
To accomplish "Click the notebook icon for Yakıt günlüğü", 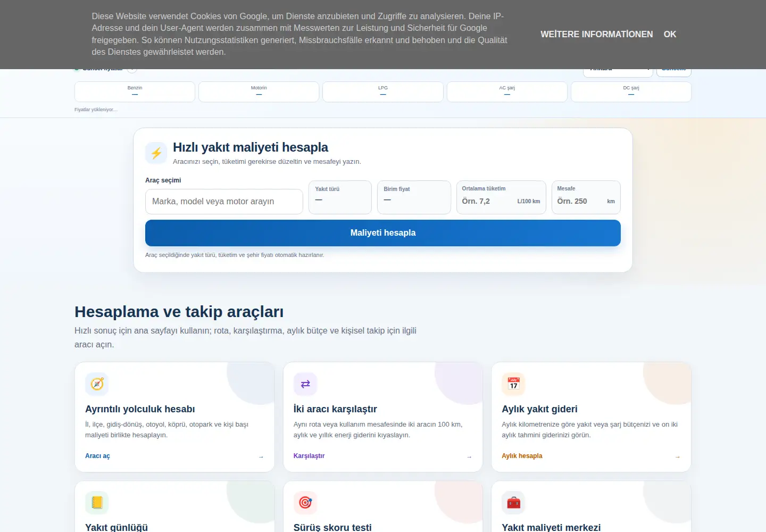I will [97, 503].
